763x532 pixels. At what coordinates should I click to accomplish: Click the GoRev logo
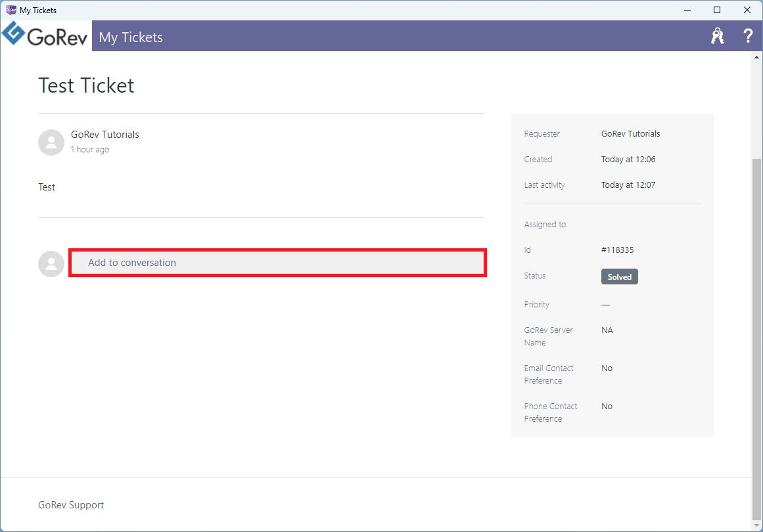point(45,35)
